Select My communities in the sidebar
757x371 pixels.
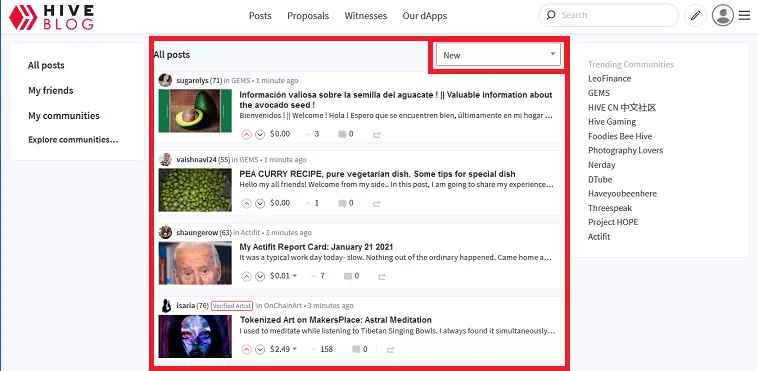64,115
